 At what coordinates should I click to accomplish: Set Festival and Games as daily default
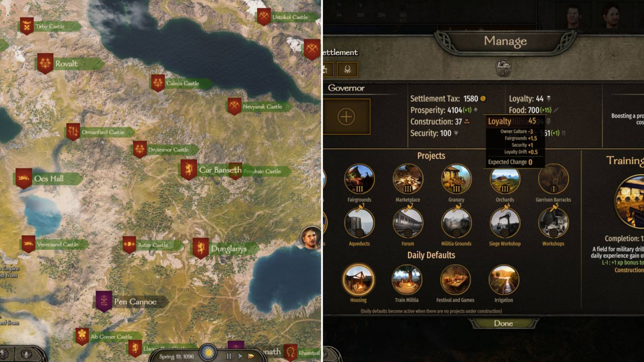coord(455,280)
